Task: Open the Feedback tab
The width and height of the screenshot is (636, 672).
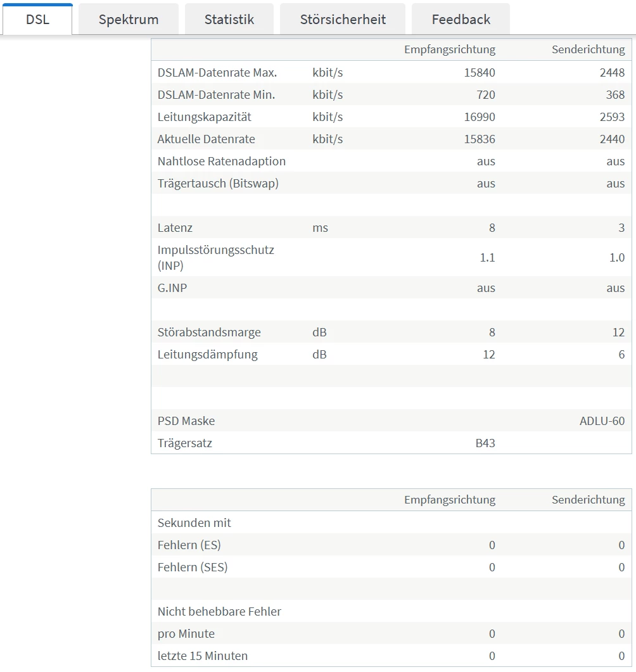Action: (x=461, y=19)
